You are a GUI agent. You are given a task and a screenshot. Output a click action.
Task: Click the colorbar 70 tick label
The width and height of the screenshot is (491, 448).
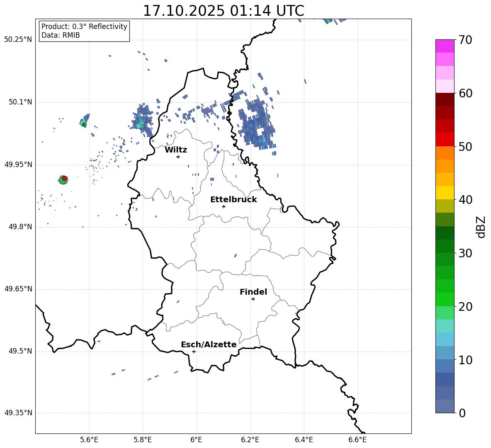(465, 40)
